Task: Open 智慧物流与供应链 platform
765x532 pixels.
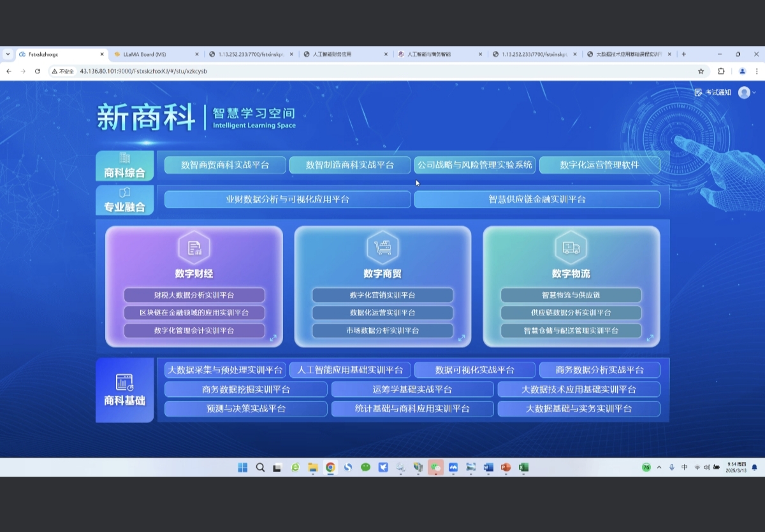Action: point(569,295)
